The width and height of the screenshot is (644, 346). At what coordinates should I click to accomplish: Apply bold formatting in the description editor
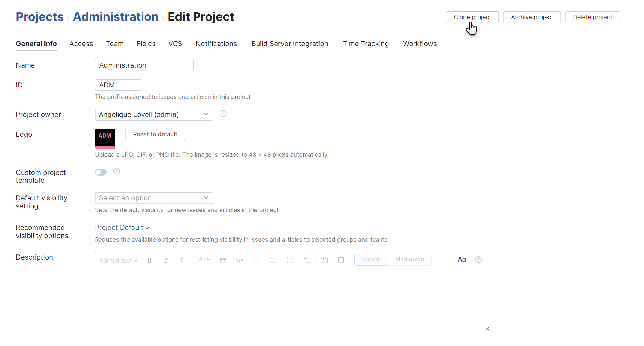149,260
